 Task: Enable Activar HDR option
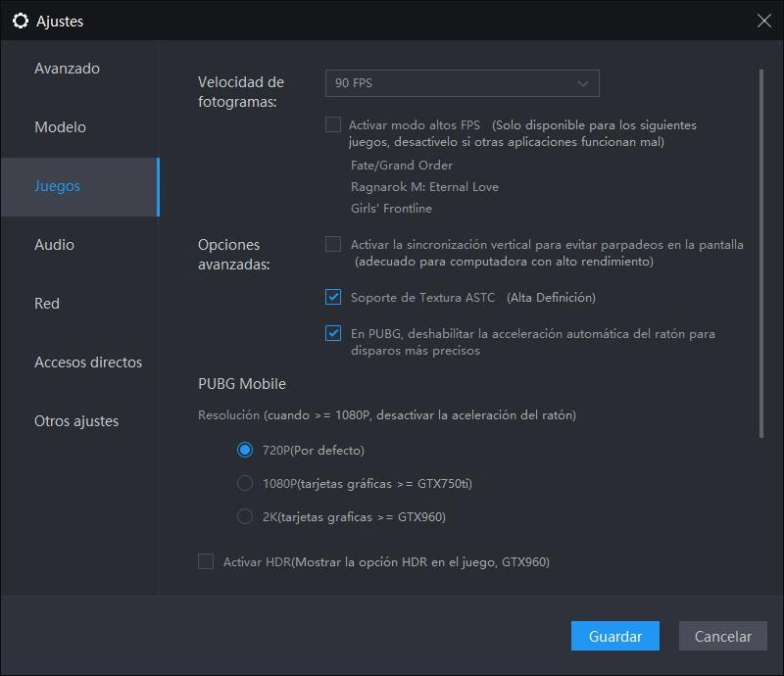205,561
